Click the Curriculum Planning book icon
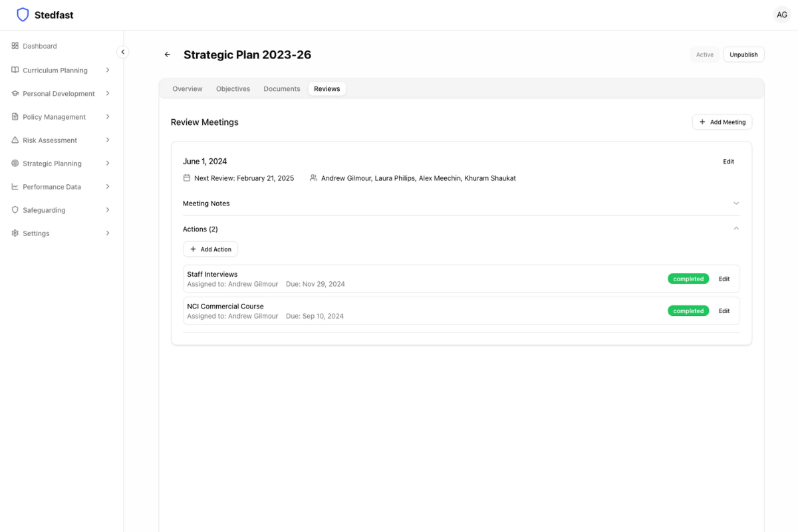Image resolution: width=798 pixels, height=532 pixels. 15,70
